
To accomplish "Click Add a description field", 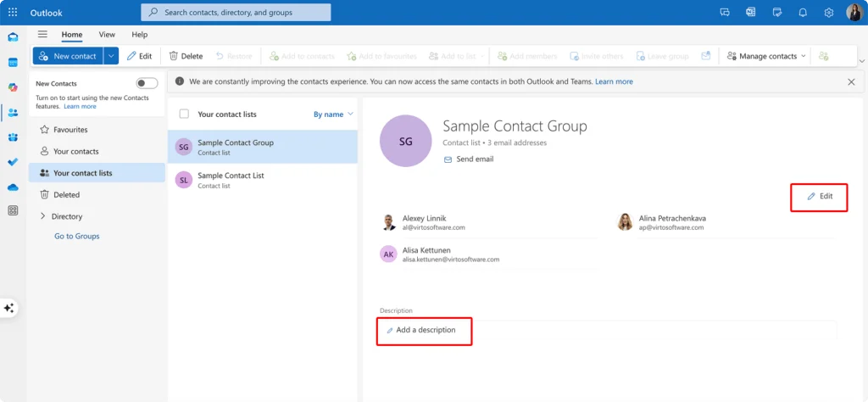I will (x=609, y=330).
